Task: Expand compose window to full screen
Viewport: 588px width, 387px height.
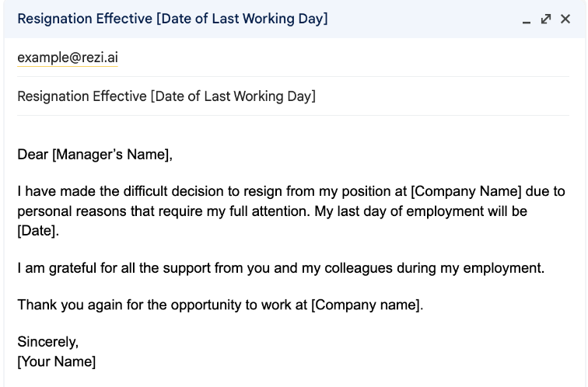Action: click(x=546, y=19)
